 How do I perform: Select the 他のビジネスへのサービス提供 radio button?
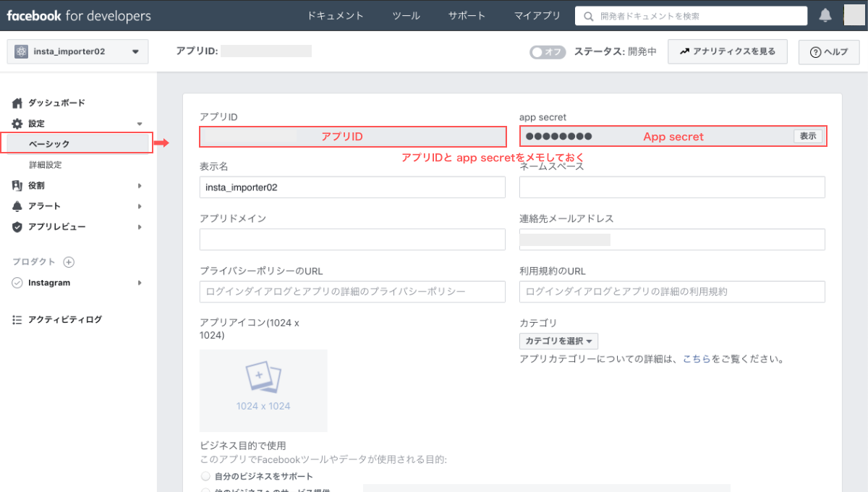pyautogui.click(x=204, y=490)
